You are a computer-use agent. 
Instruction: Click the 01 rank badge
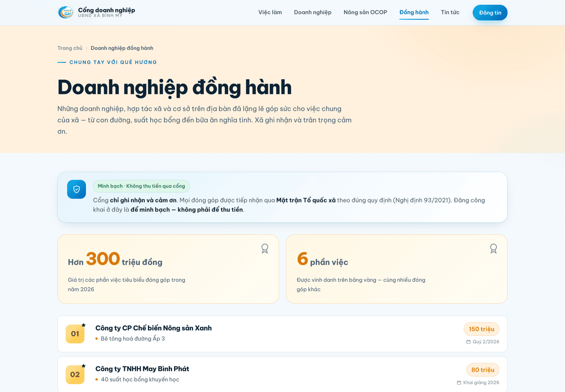click(x=75, y=334)
